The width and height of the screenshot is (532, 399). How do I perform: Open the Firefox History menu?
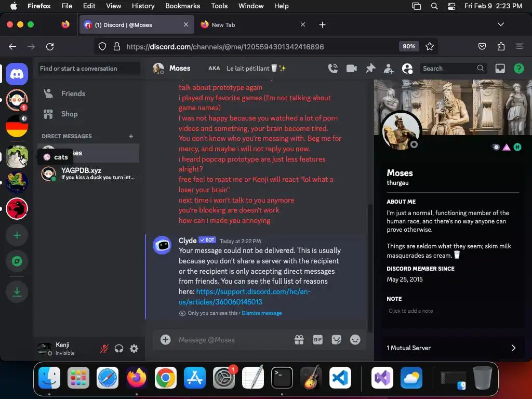[143, 6]
